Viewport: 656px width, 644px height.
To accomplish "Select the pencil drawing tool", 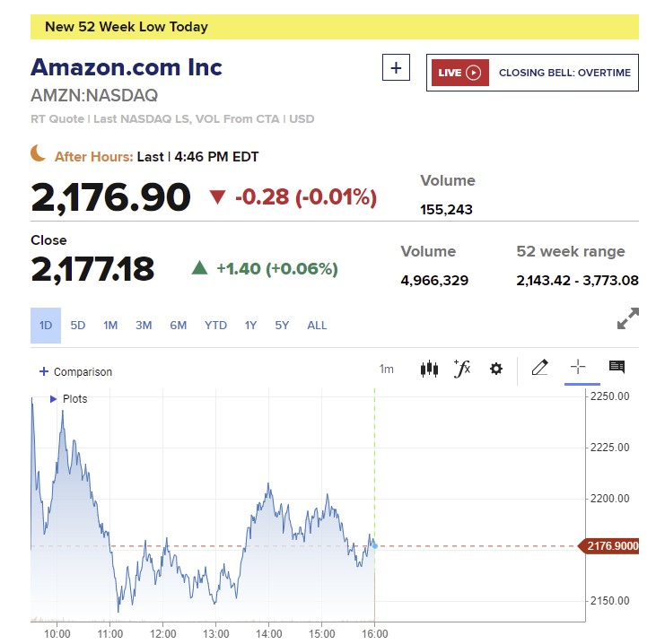I will point(539,368).
